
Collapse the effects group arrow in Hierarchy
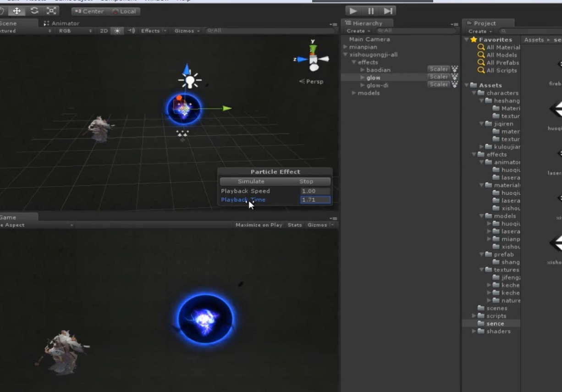coord(353,62)
